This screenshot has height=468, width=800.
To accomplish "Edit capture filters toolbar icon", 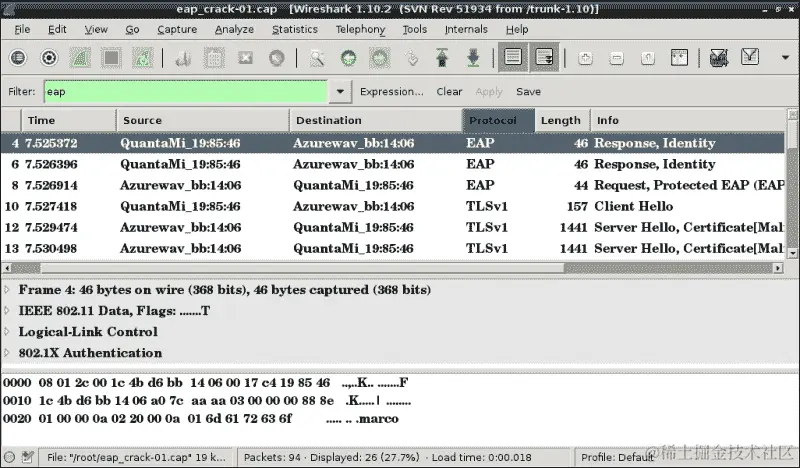I will (719, 58).
